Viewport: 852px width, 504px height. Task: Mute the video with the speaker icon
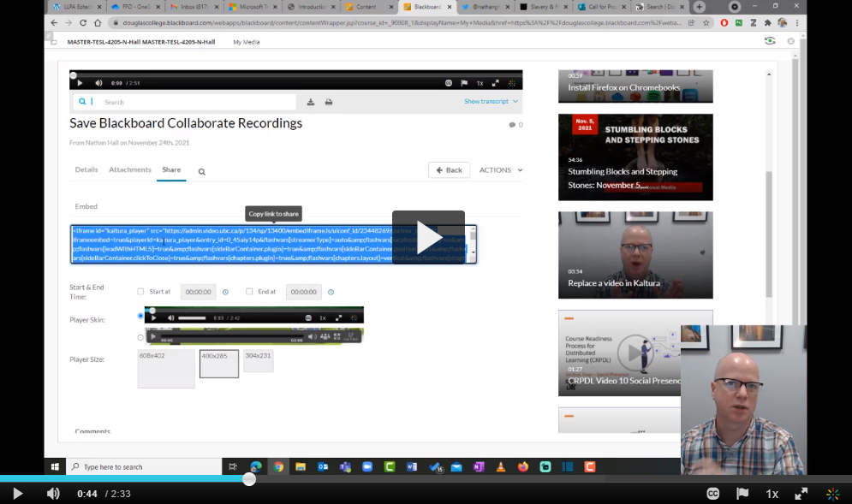pos(53,494)
